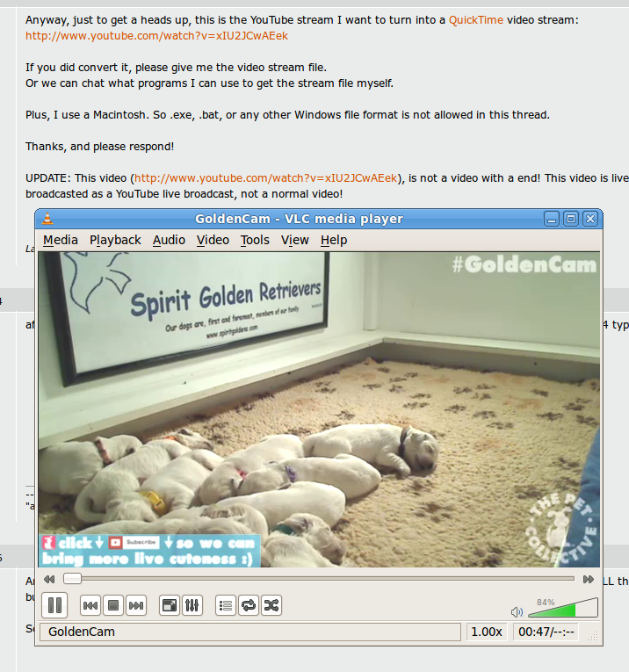Click the seek bar handle

point(72,579)
